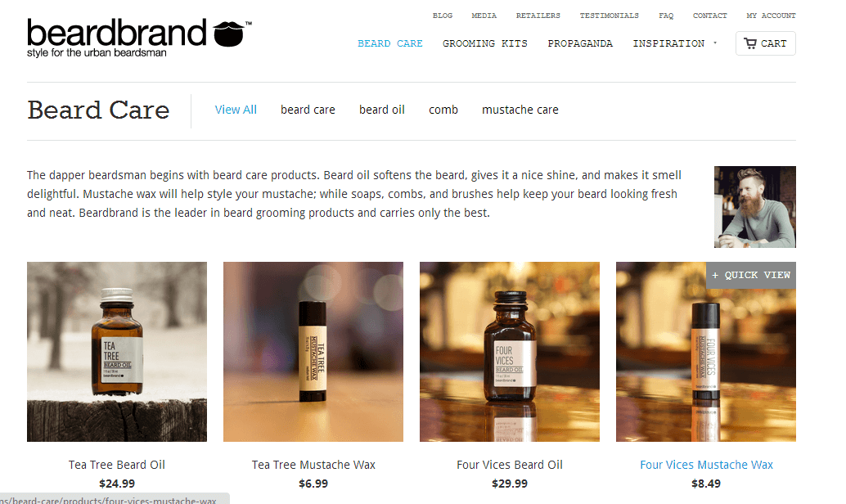Open the FAQ link
Image resolution: width=846 pixels, height=504 pixels.
(666, 16)
